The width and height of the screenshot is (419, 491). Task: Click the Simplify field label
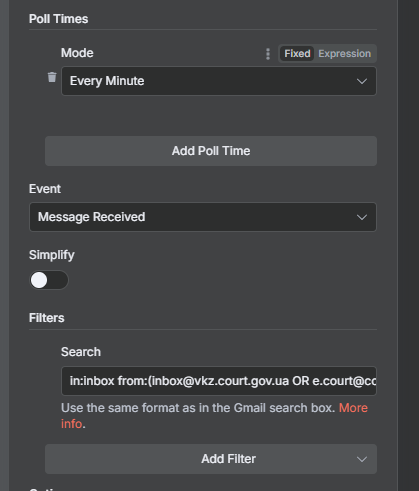[52, 255]
